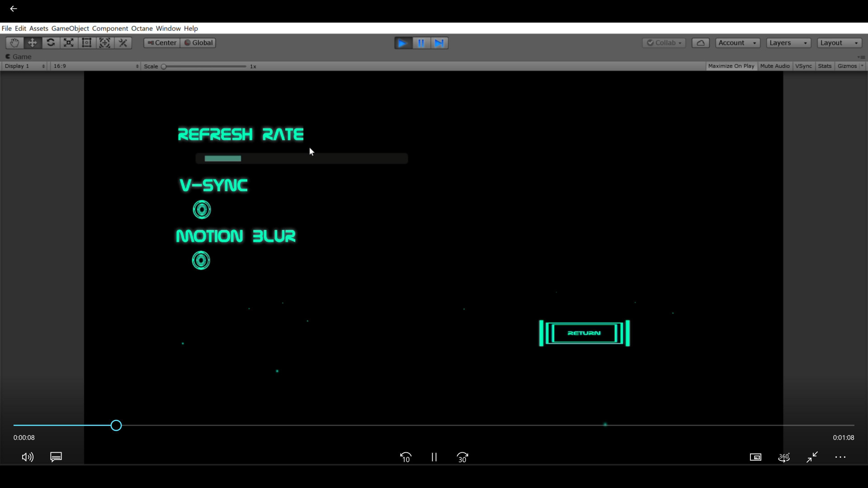Click the Unity Pause button
868x488 pixels.
click(x=421, y=43)
